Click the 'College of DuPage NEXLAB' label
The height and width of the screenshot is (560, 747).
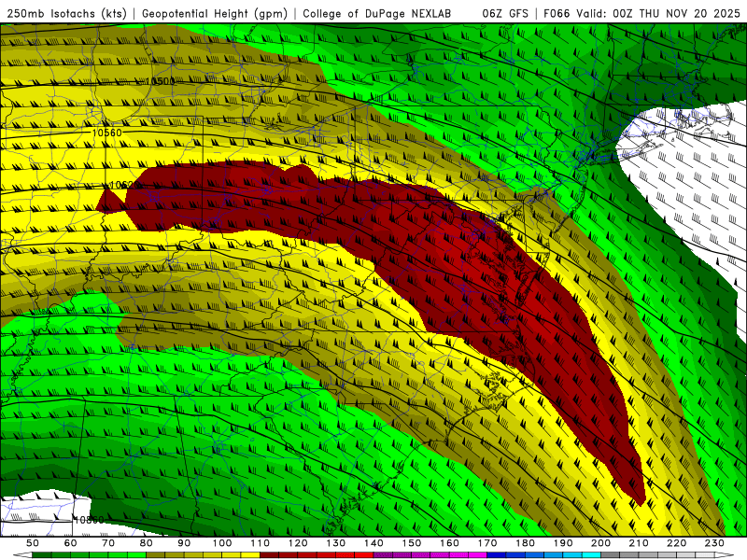click(x=377, y=13)
